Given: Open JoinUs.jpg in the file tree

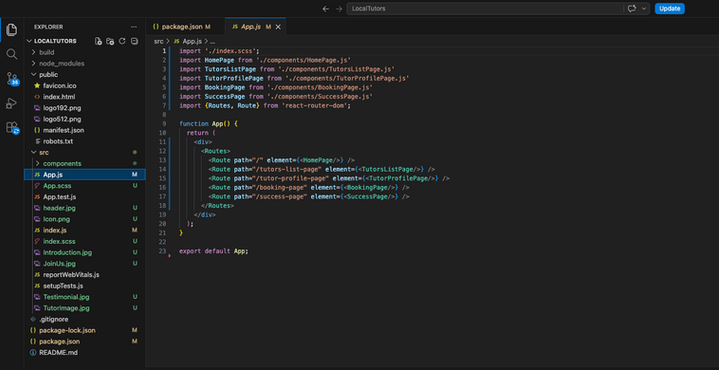Looking at the screenshot, I should (x=85, y=264).
